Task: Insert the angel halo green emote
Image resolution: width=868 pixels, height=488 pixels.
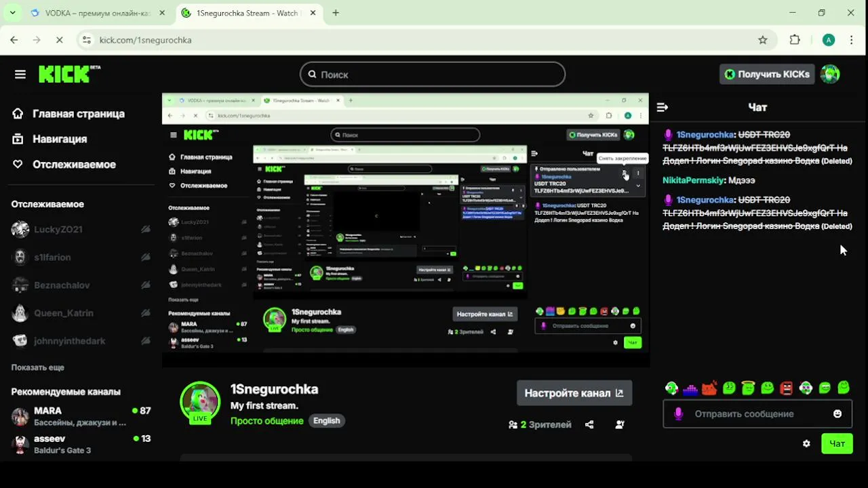Action: tap(748, 388)
